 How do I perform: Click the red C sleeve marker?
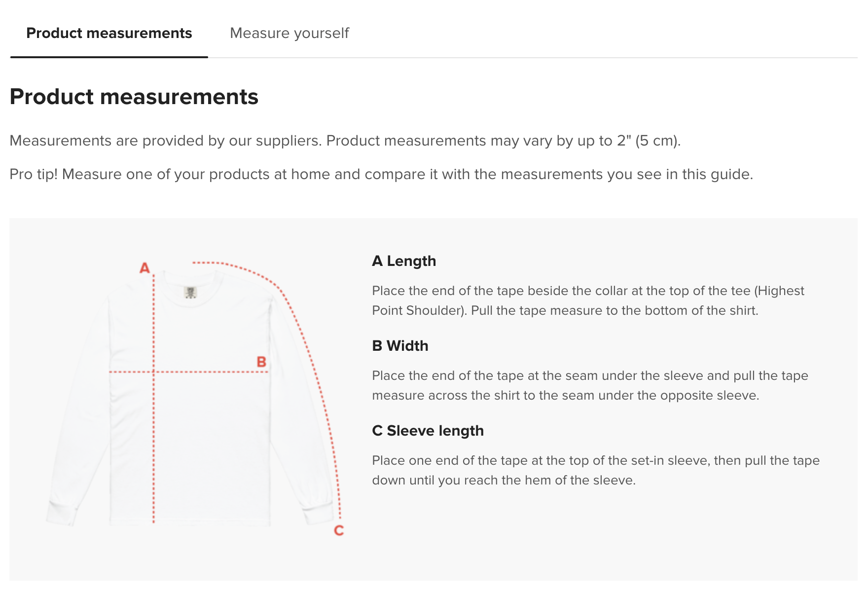coord(339,530)
